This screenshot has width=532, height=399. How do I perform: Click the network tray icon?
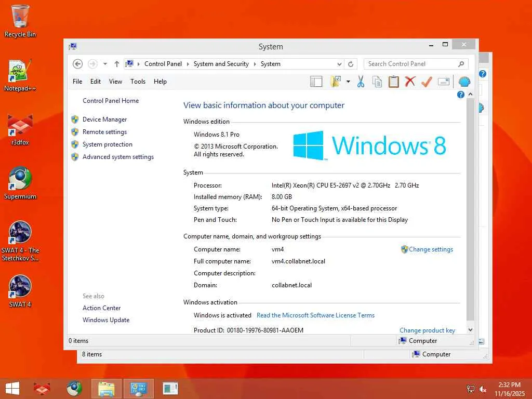point(471,389)
